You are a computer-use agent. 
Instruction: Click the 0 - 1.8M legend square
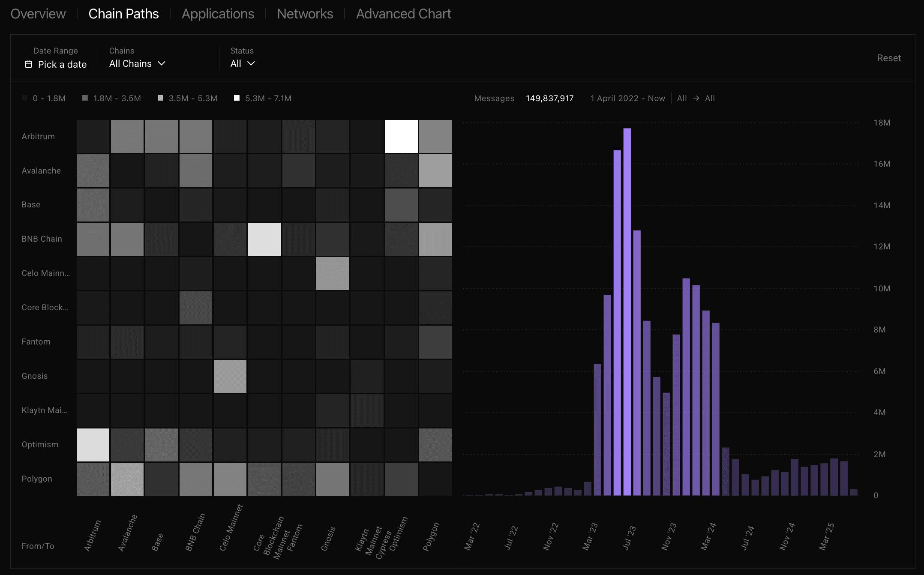tap(24, 98)
